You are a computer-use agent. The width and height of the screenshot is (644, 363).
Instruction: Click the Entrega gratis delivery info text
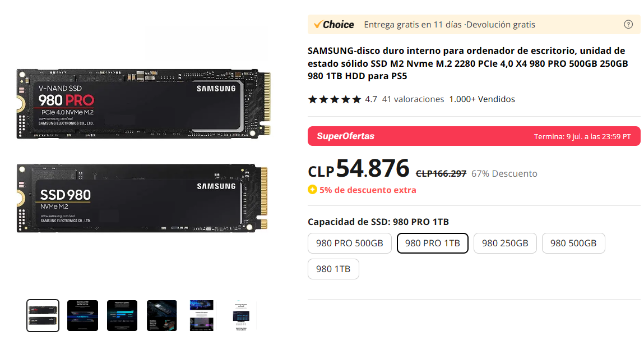click(x=413, y=25)
